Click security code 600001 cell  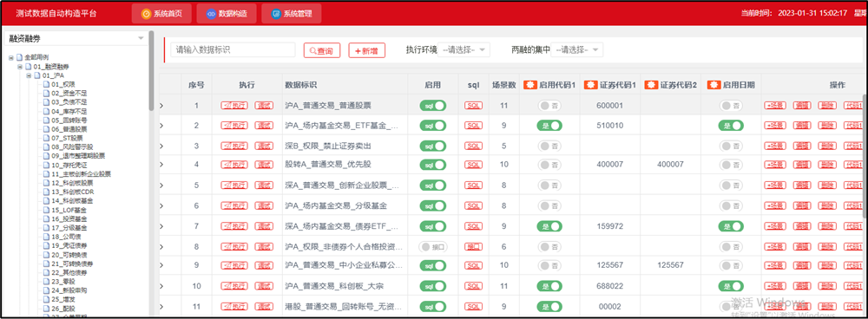tap(610, 106)
